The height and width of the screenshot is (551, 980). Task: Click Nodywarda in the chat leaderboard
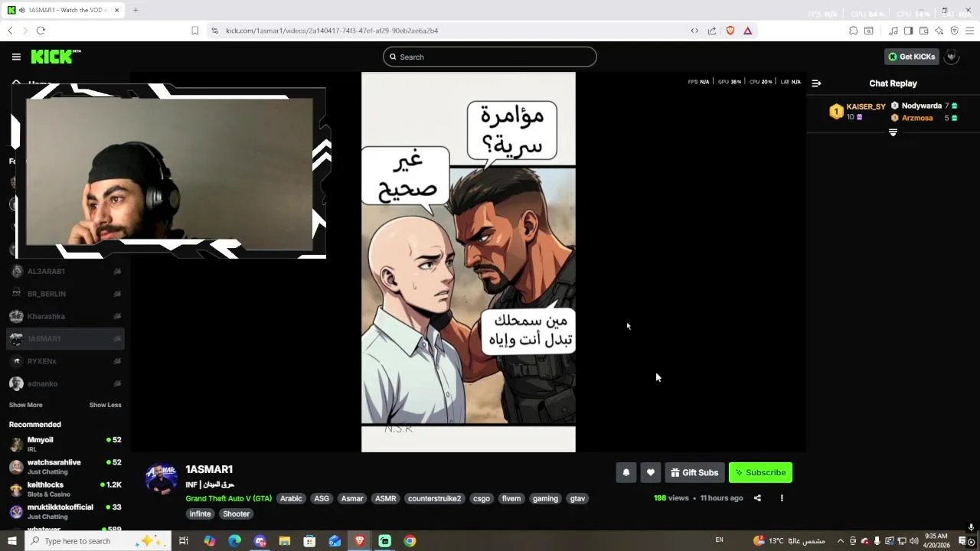pyautogui.click(x=921, y=106)
